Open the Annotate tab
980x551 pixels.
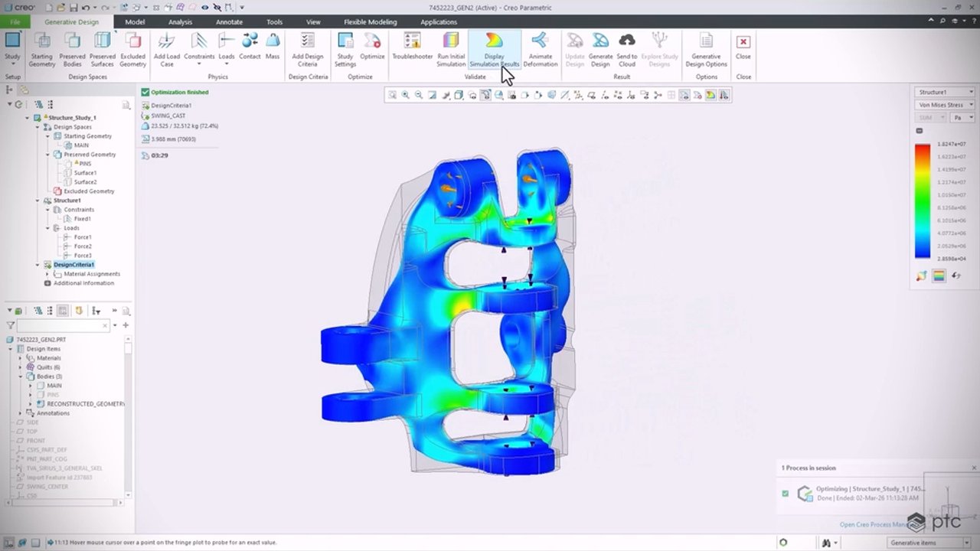coord(229,21)
